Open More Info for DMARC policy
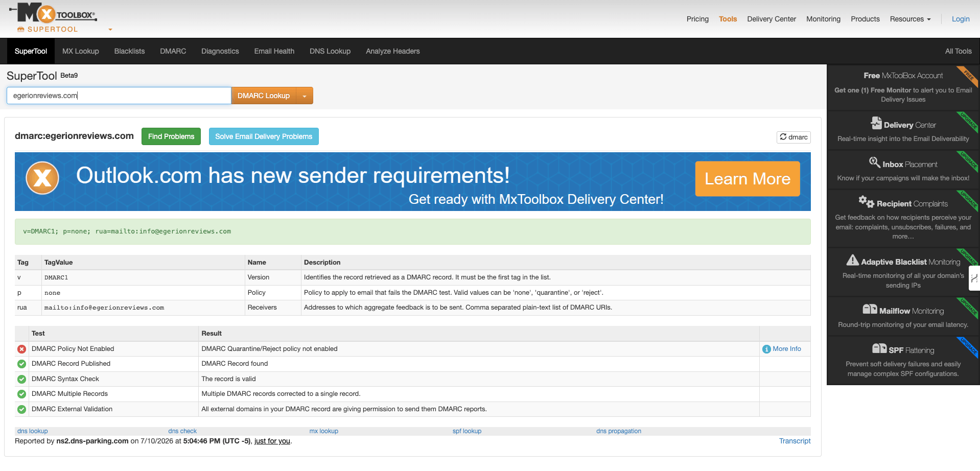This screenshot has width=980, height=471. click(787, 349)
